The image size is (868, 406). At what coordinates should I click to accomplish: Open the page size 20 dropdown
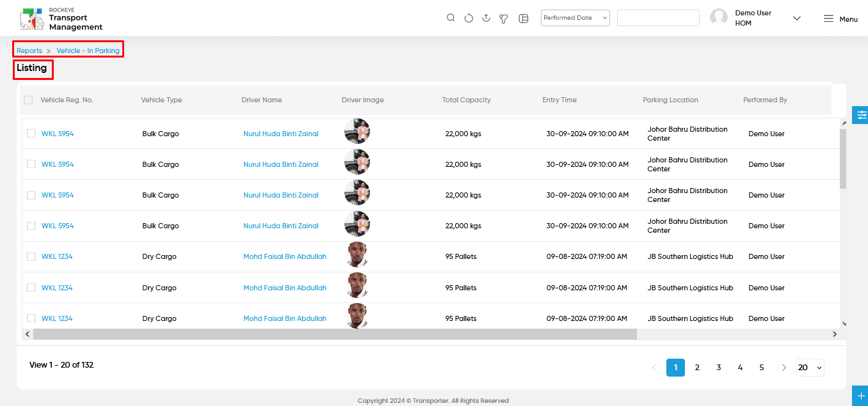click(x=810, y=368)
